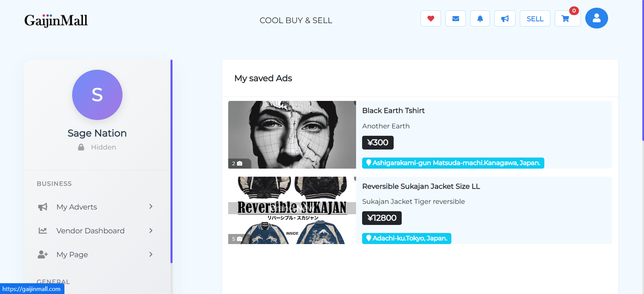Select the My Adverts megaphone icon
644x294 pixels.
click(x=43, y=207)
